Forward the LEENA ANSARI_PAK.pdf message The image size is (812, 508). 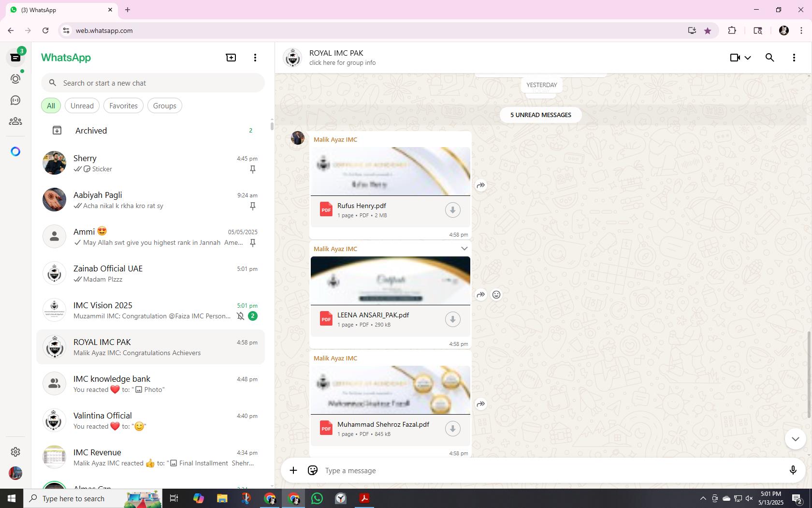coord(481,295)
